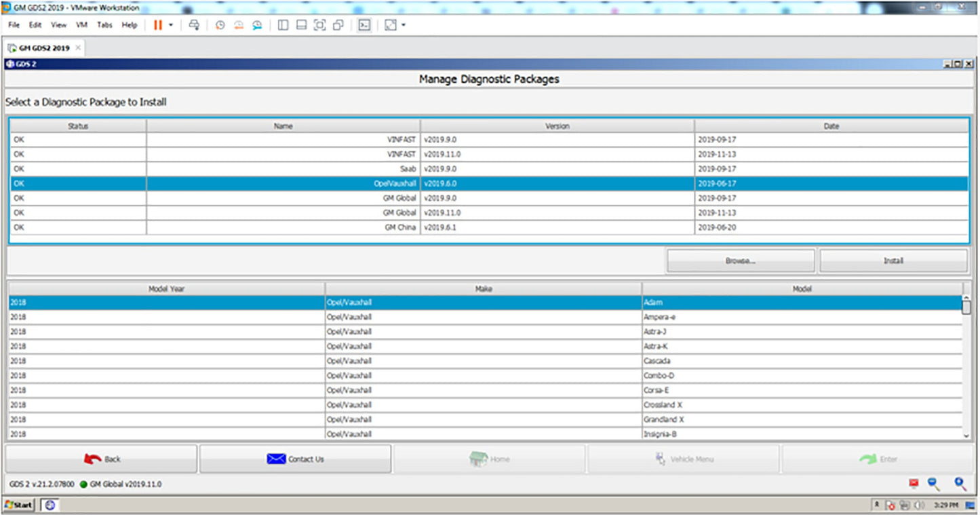Click the take snapshot clock icon
The width and height of the screenshot is (980, 515).
pyautogui.click(x=220, y=25)
